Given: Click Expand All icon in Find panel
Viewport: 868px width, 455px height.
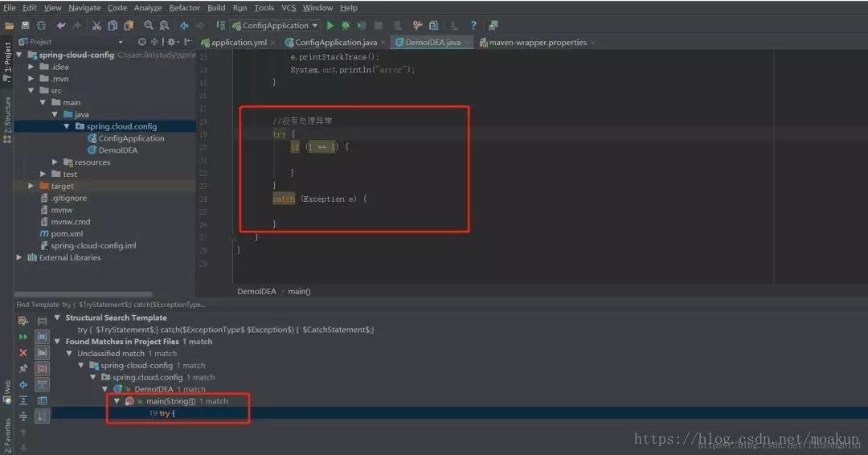Looking at the screenshot, I should (x=23, y=400).
